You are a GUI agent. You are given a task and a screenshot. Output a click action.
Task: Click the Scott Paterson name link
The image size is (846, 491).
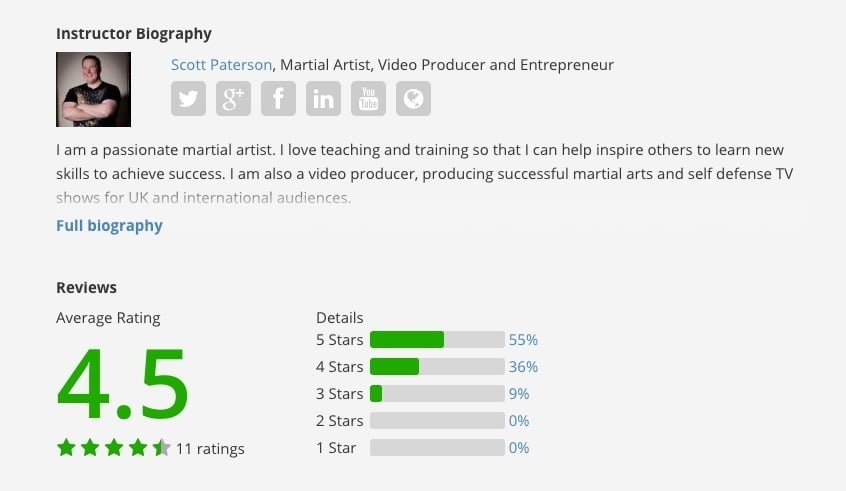(221, 65)
